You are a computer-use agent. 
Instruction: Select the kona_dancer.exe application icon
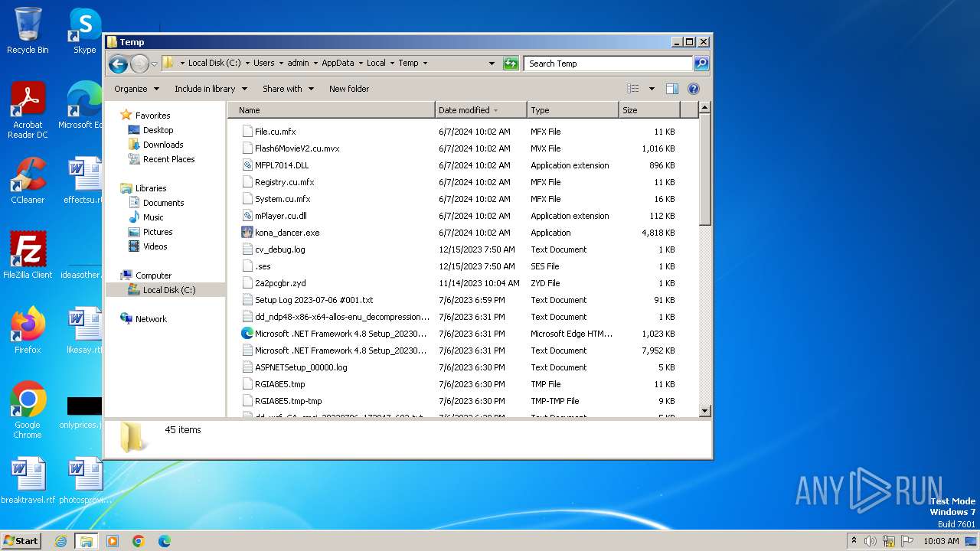[x=247, y=233]
